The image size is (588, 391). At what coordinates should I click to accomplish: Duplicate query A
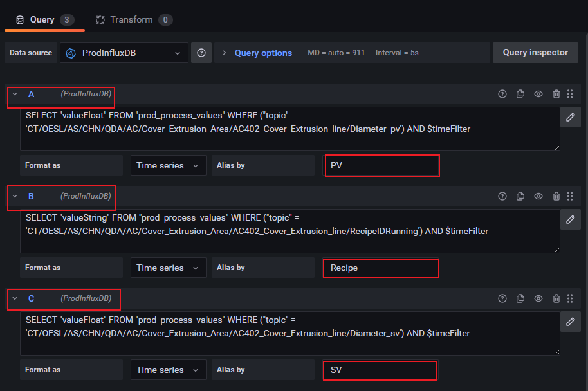pyautogui.click(x=520, y=94)
